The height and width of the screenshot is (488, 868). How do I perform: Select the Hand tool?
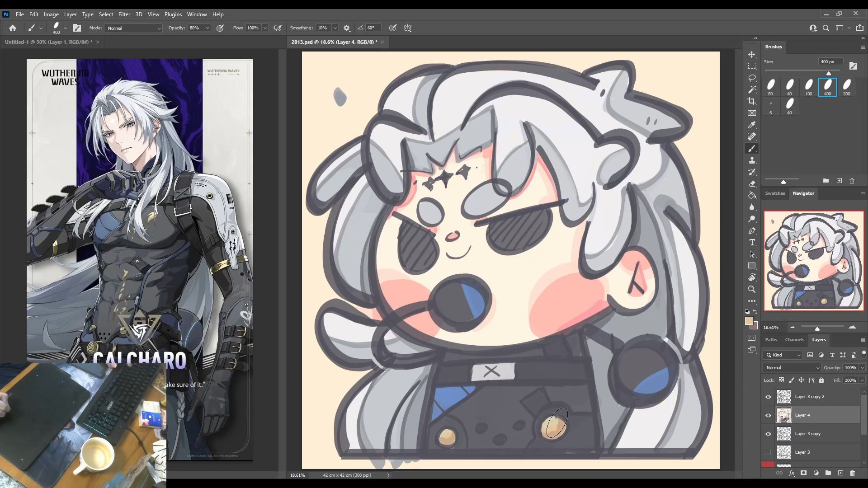coord(752,277)
